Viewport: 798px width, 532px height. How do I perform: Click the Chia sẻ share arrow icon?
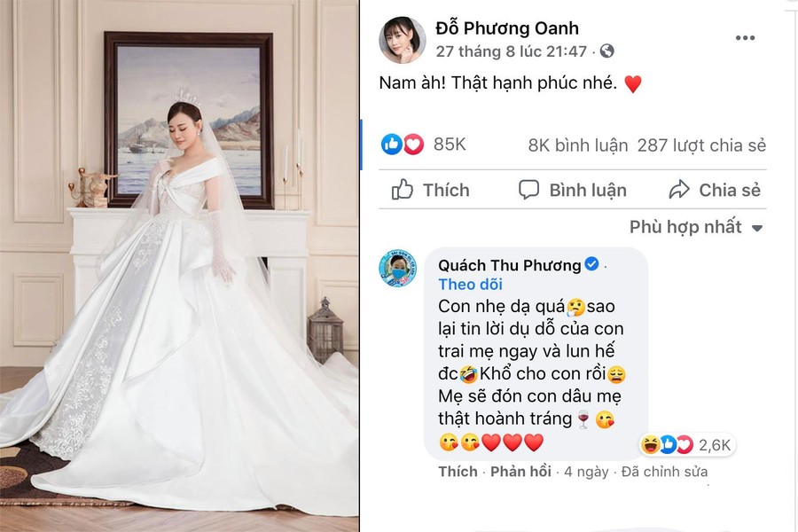point(679,190)
